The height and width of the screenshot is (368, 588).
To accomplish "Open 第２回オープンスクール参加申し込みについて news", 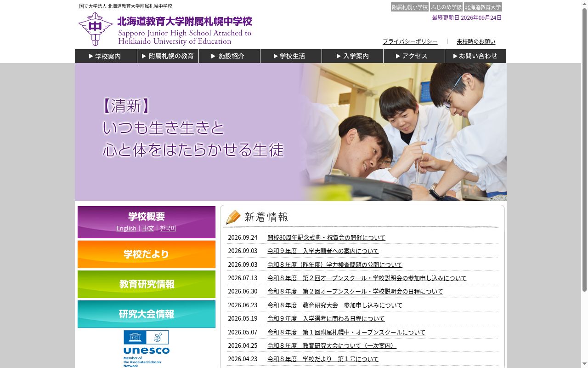I will [367, 278].
